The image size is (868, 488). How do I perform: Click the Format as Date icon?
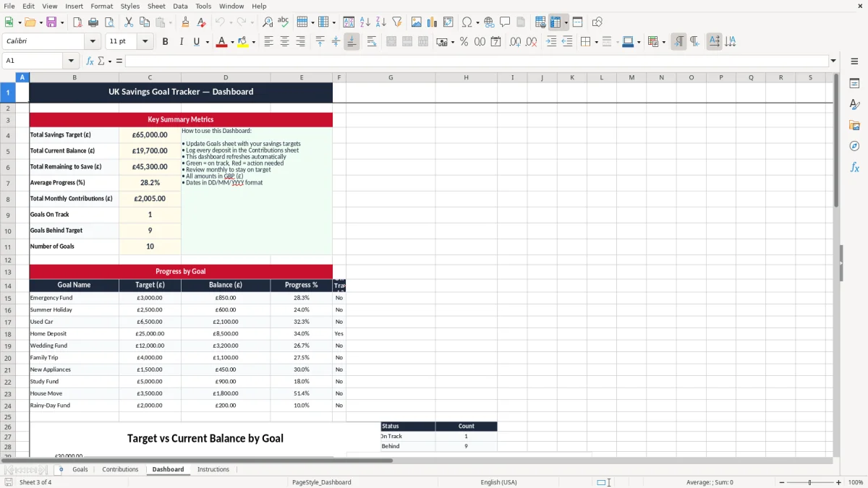click(x=495, y=42)
